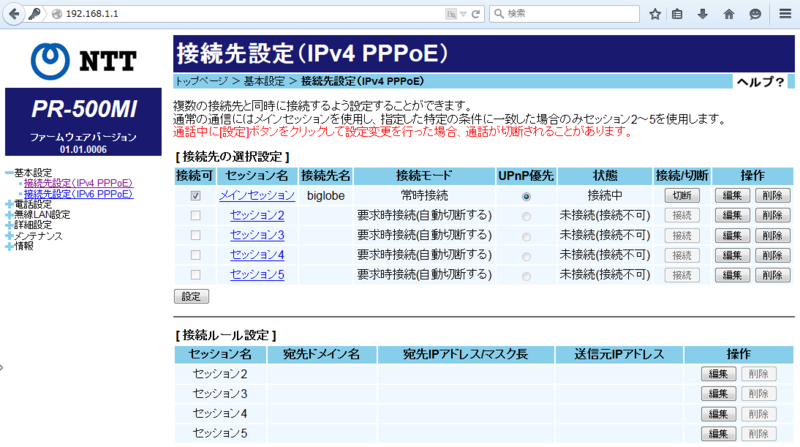Click the reload page icon
Image resolution: width=800 pixels, height=447 pixels.
coord(476,14)
